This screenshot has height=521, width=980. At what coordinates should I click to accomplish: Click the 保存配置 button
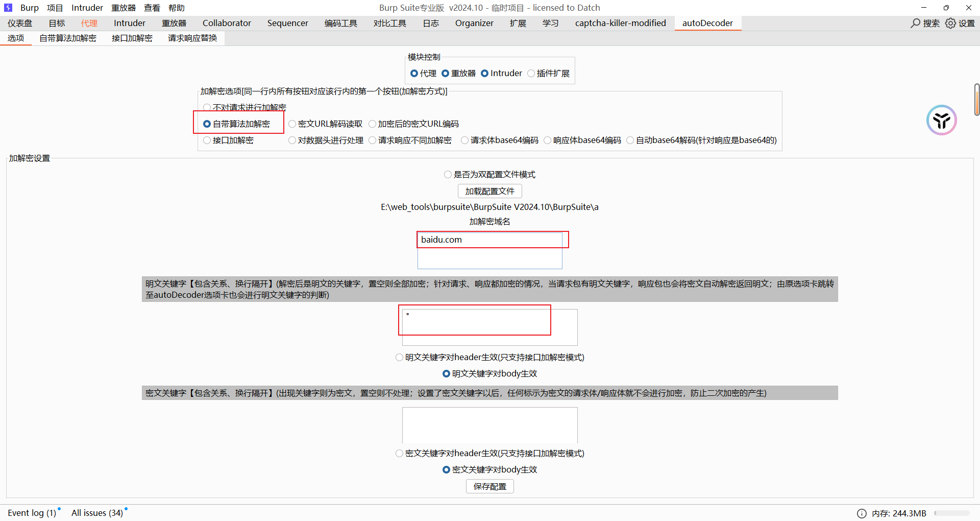tap(490, 486)
